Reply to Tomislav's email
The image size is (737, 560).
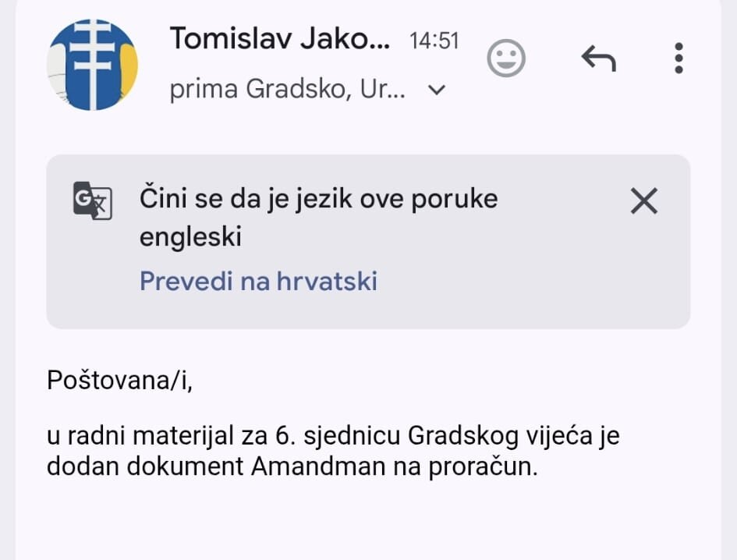598,58
